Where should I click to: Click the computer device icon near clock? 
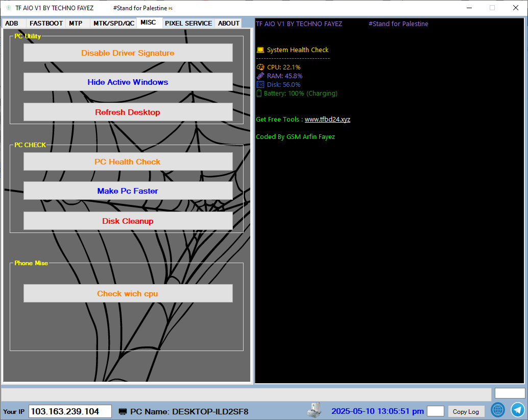(x=314, y=410)
